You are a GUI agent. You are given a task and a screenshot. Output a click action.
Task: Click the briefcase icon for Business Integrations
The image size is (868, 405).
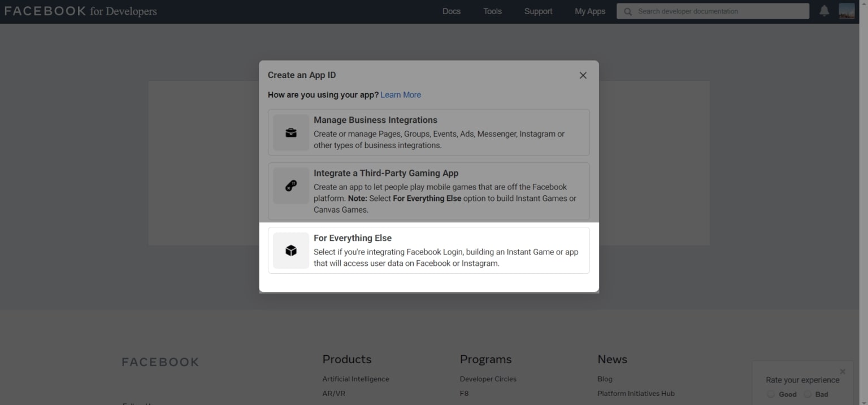(291, 132)
